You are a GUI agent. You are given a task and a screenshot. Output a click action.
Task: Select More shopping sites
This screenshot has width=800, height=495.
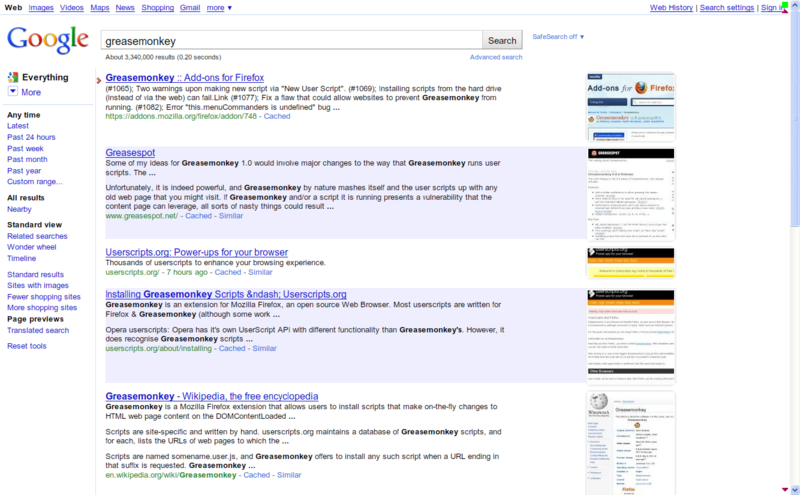(42, 308)
